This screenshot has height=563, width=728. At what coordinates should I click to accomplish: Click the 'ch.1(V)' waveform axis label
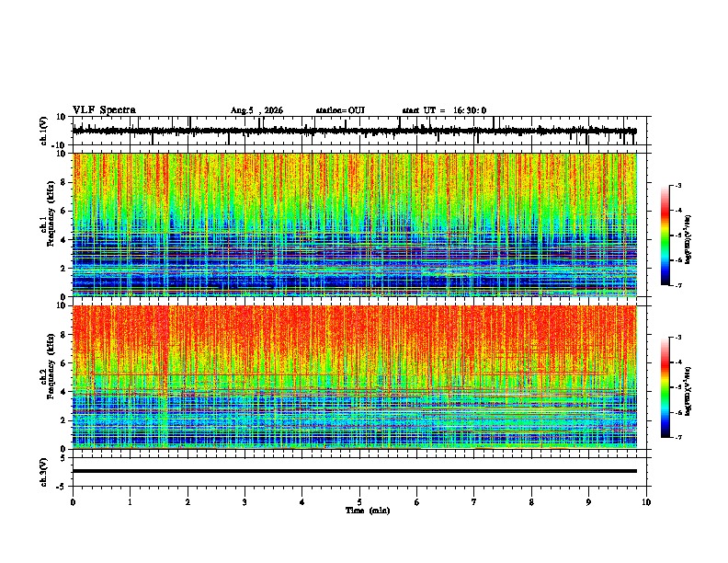[x=44, y=131]
